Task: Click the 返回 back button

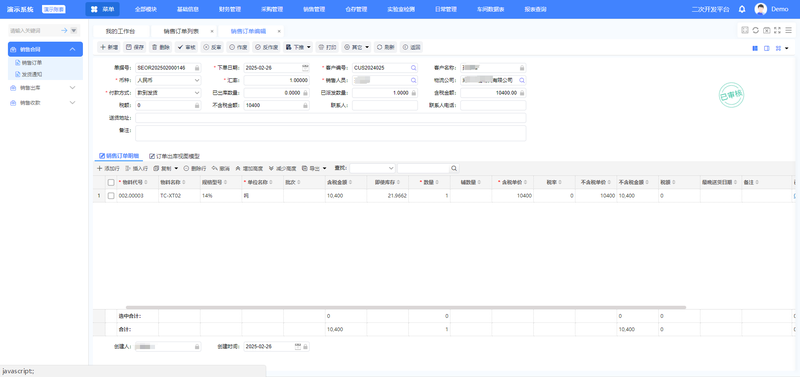Action: 412,47
